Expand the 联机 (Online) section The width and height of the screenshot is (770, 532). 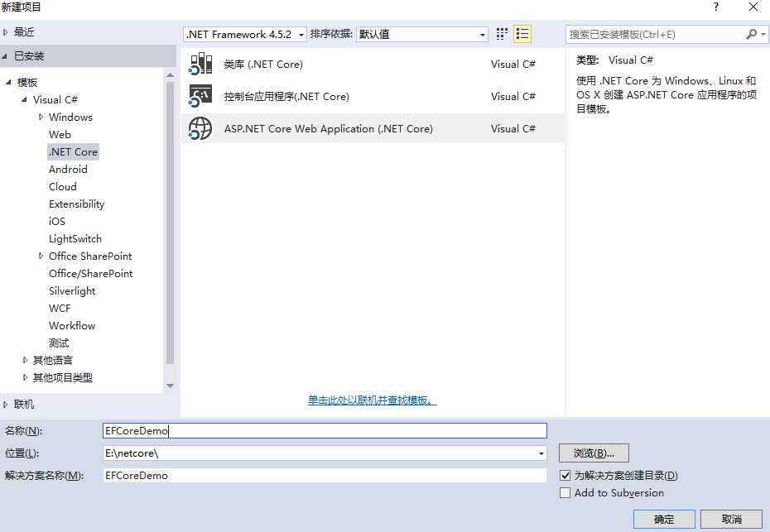pos(6,405)
